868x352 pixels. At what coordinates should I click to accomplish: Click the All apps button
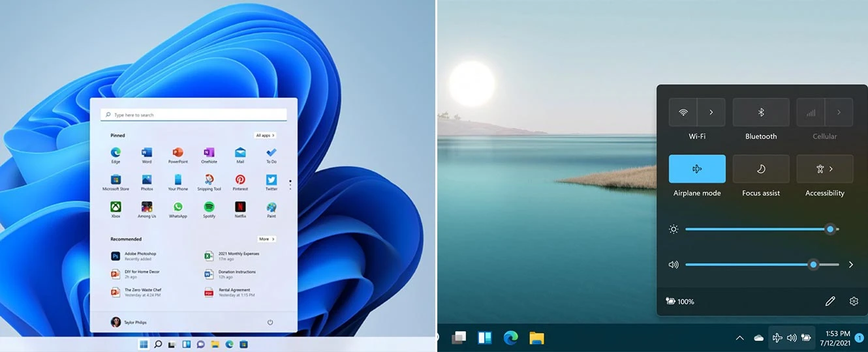pos(264,135)
